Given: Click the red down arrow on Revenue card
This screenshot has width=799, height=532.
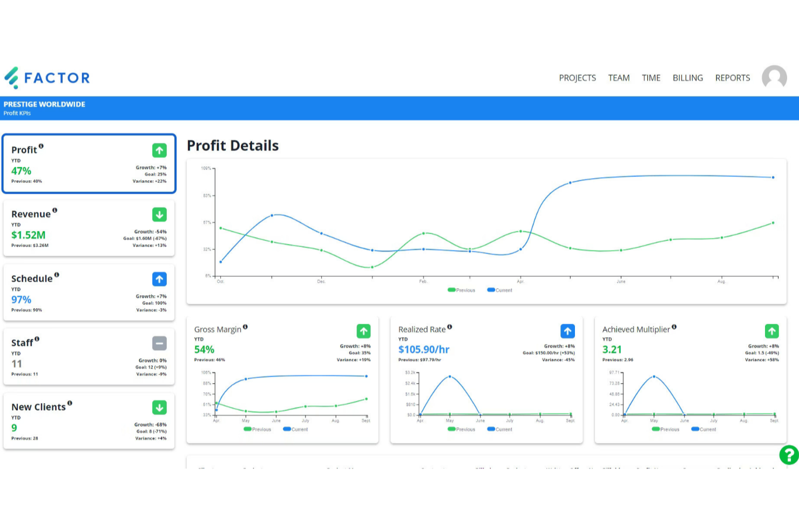Looking at the screenshot, I should click(x=159, y=215).
